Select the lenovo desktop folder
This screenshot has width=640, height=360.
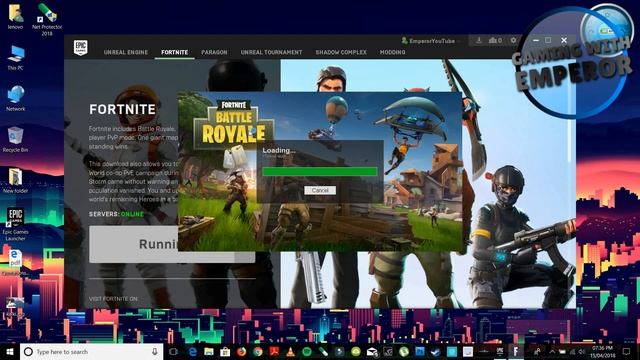15,17
